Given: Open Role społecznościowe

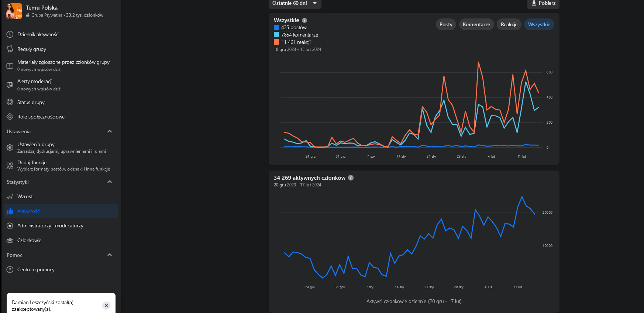Looking at the screenshot, I should click(x=61, y=117).
